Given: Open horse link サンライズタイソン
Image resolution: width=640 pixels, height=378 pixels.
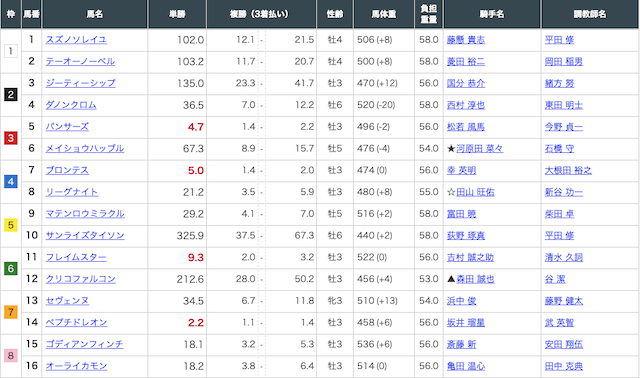Looking at the screenshot, I should coord(85,235).
